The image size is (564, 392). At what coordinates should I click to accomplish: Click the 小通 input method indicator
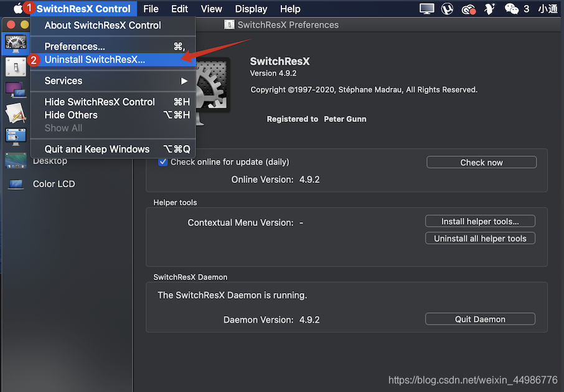(548, 9)
